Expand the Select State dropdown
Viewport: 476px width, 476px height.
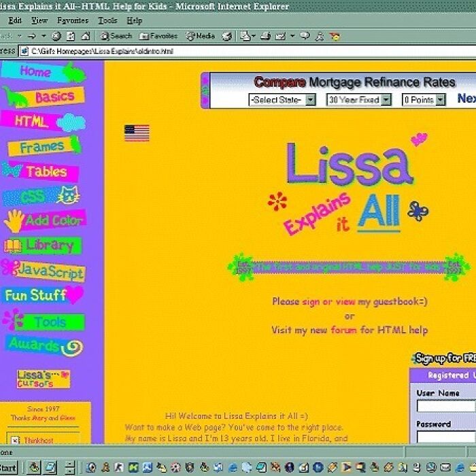311,100
